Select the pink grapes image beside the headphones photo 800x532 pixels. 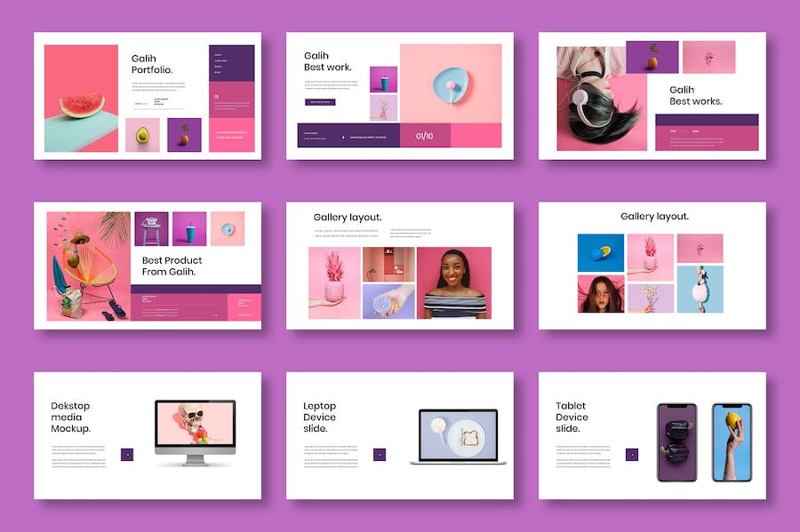pyautogui.click(x=708, y=57)
